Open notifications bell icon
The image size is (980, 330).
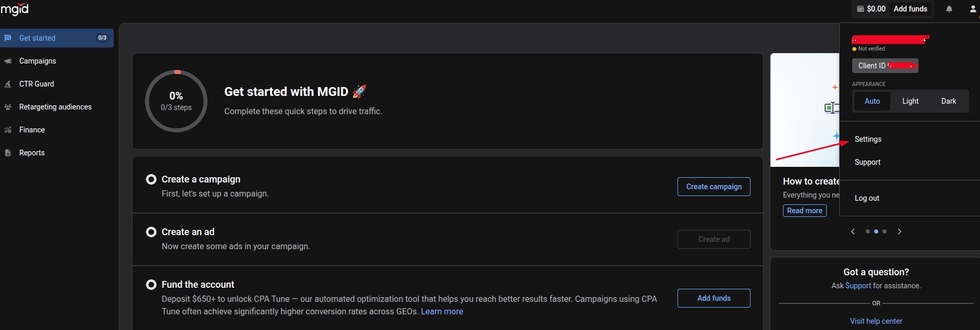[x=949, y=9]
